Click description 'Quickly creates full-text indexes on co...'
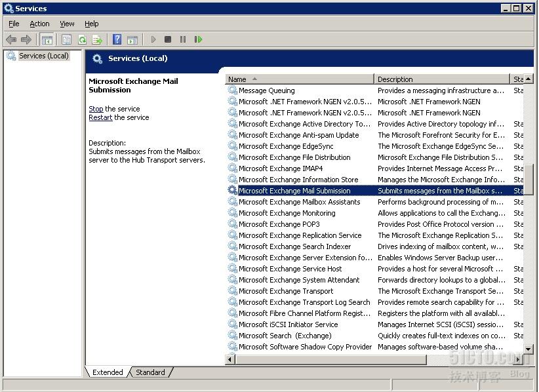Screen dimensions: 539x392 click(442, 336)
